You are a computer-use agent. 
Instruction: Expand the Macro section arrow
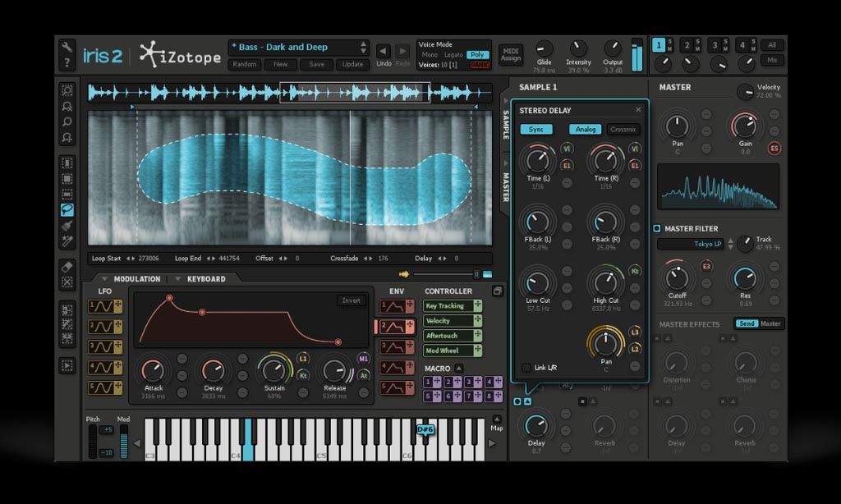pyautogui.click(x=458, y=369)
